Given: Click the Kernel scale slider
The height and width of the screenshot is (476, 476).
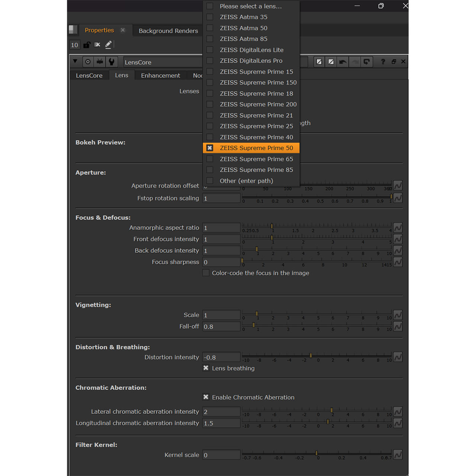Looking at the screenshot, I should click(x=317, y=454).
